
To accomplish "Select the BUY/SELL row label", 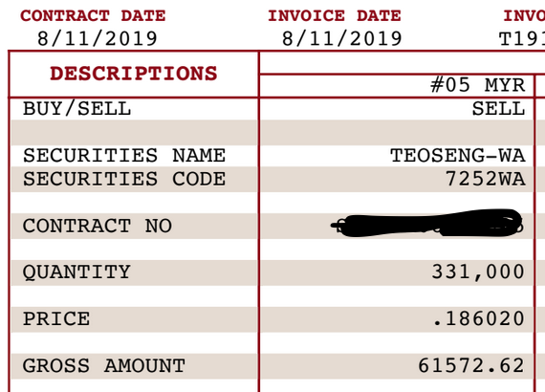I will [x=76, y=108].
